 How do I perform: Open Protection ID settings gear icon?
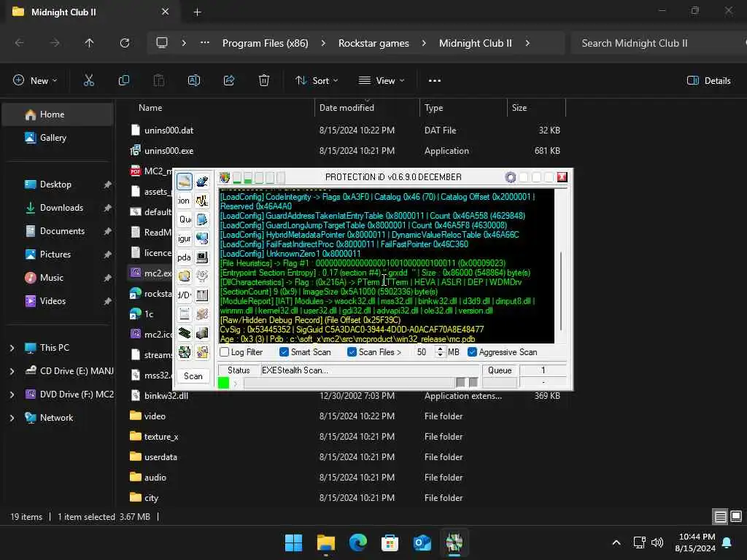510,178
